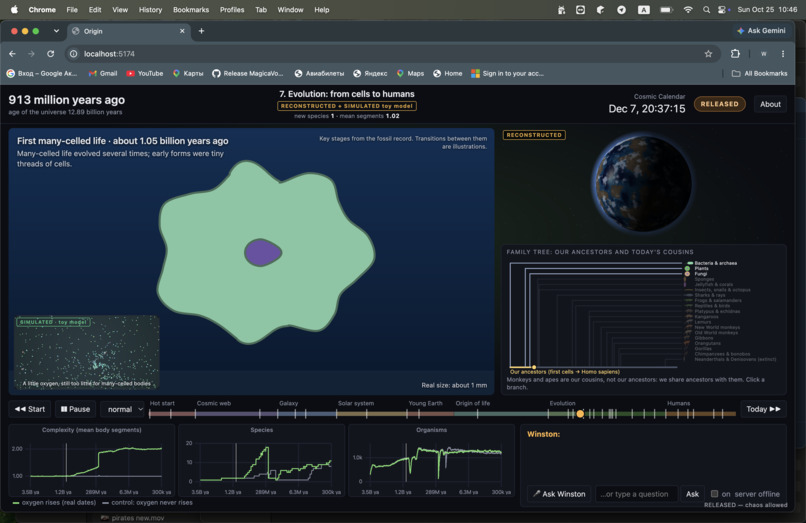The width and height of the screenshot is (806, 523).
Task: Click the Our ancestors yellow branch label
Action: click(564, 371)
